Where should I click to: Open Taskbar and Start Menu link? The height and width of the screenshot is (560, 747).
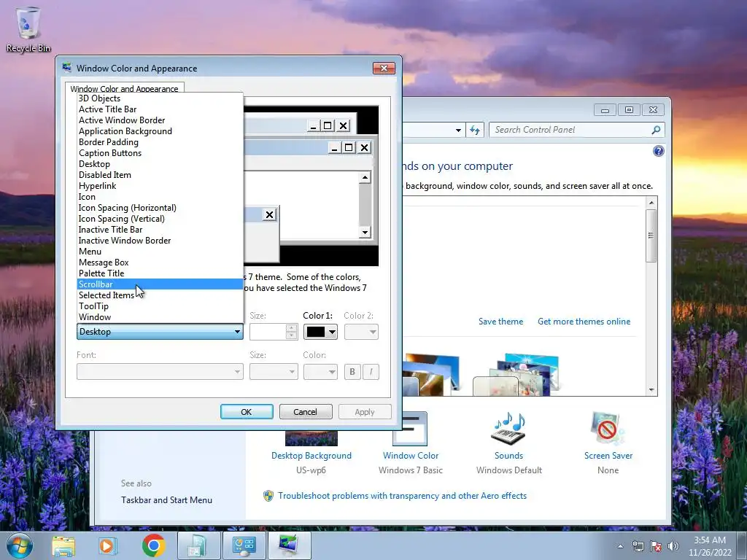click(167, 500)
